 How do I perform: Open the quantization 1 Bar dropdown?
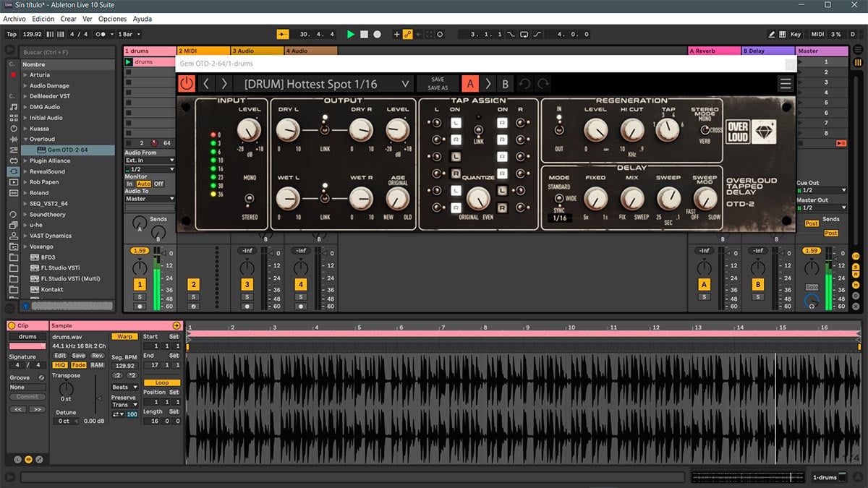pyautogui.click(x=129, y=34)
